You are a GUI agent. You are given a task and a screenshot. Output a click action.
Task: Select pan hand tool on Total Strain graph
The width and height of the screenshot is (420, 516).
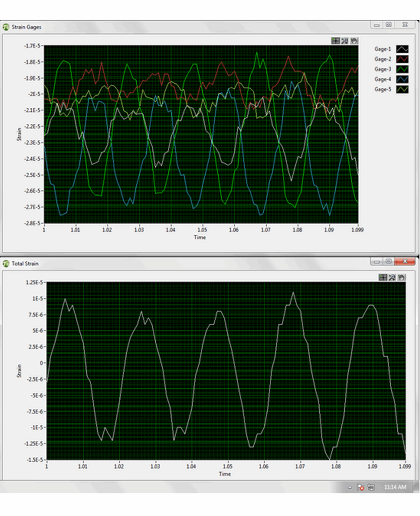tap(401, 277)
